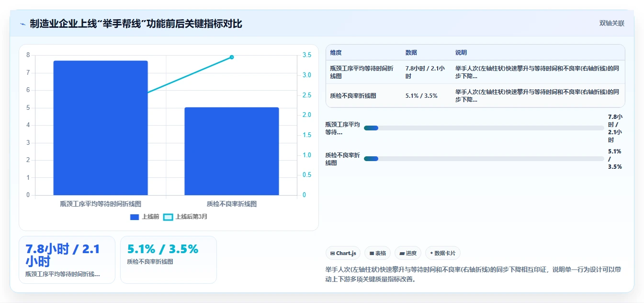Click the 瓶颈工序平均等待时间折线… caption in KPI card
644x303 pixels.
pyautogui.click(x=63, y=274)
